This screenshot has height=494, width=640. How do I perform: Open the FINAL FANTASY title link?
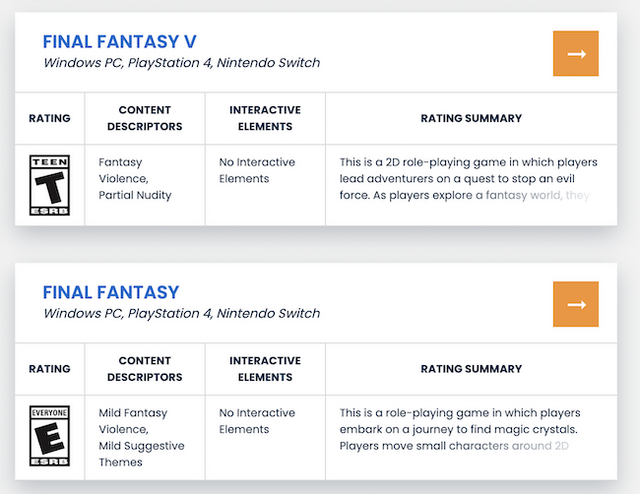coord(110,292)
